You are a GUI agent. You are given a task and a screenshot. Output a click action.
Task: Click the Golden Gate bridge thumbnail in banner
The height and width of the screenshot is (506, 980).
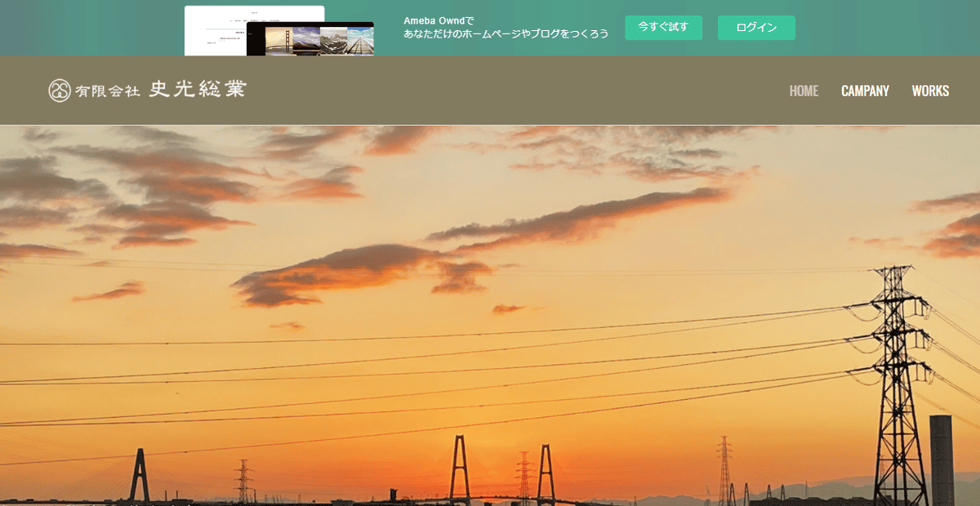(x=278, y=41)
